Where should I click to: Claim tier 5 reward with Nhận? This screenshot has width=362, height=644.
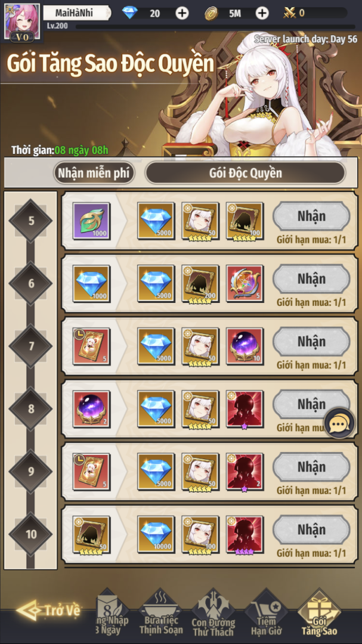(311, 216)
